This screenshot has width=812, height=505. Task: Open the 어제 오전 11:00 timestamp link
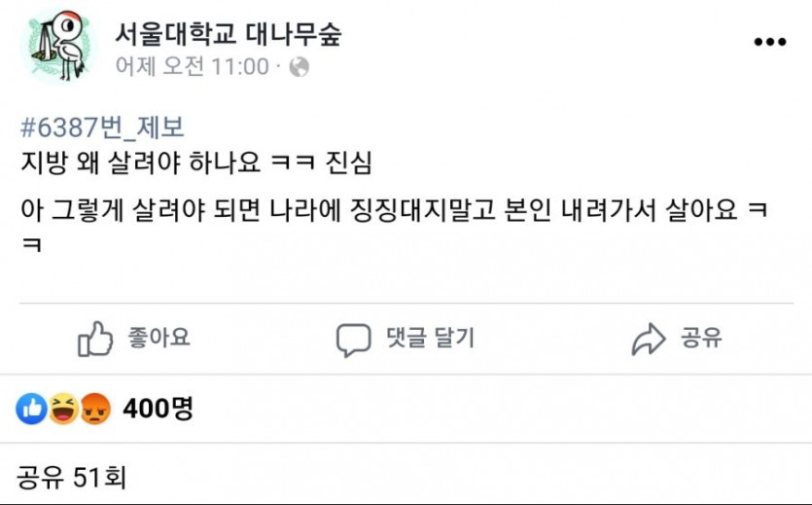coord(191,67)
